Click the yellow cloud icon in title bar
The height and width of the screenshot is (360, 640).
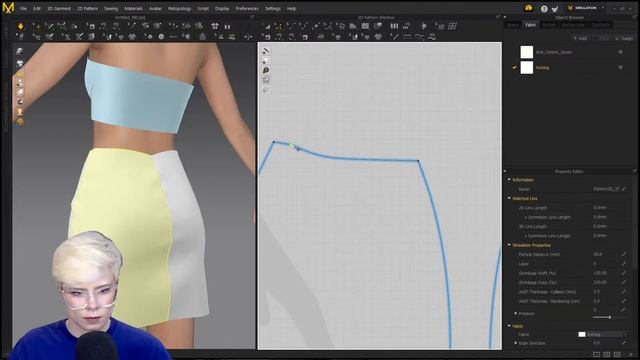(x=529, y=8)
